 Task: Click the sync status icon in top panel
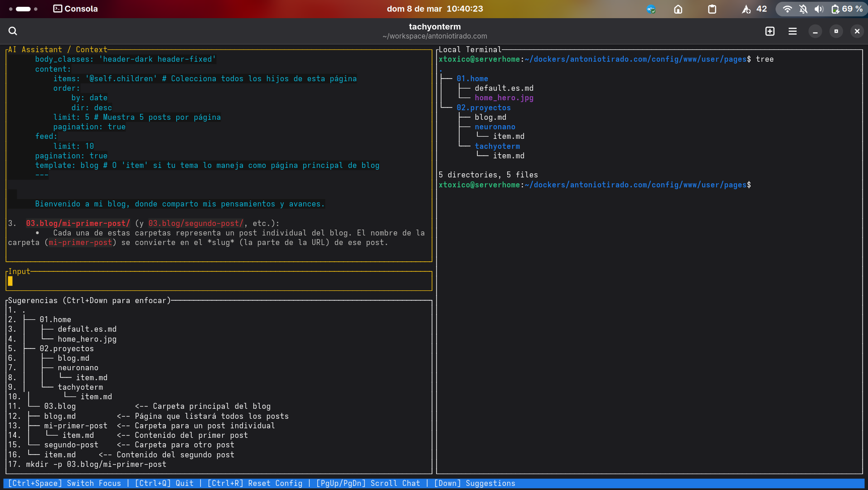pos(651,9)
